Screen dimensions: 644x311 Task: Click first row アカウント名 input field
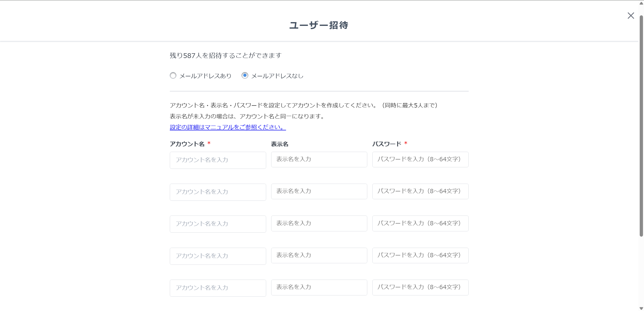pyautogui.click(x=218, y=160)
